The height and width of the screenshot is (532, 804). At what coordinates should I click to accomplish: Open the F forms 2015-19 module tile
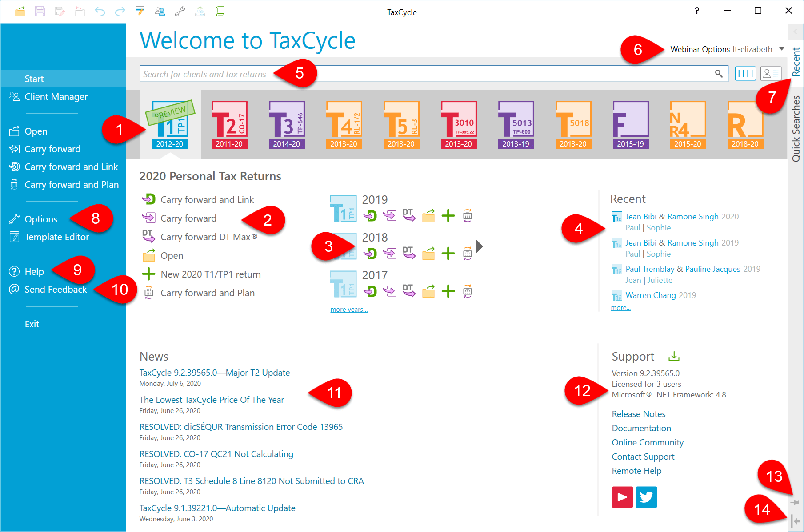630,125
